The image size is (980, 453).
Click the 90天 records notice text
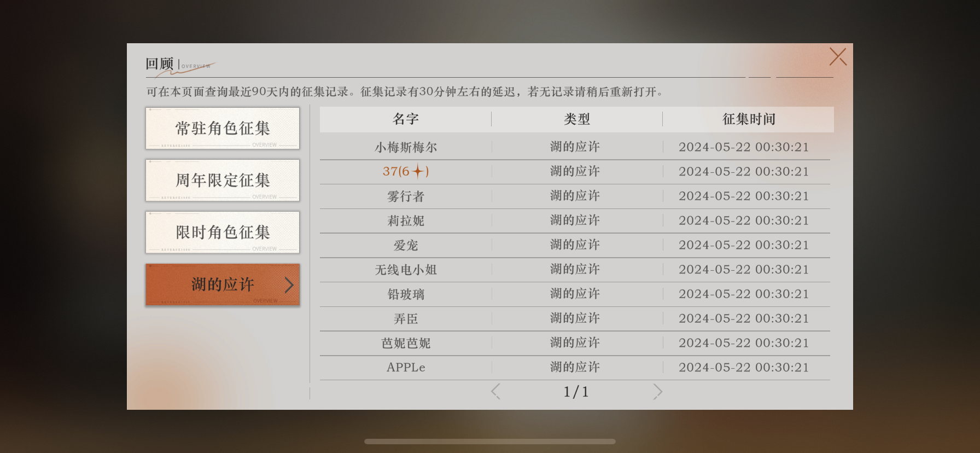click(x=406, y=92)
